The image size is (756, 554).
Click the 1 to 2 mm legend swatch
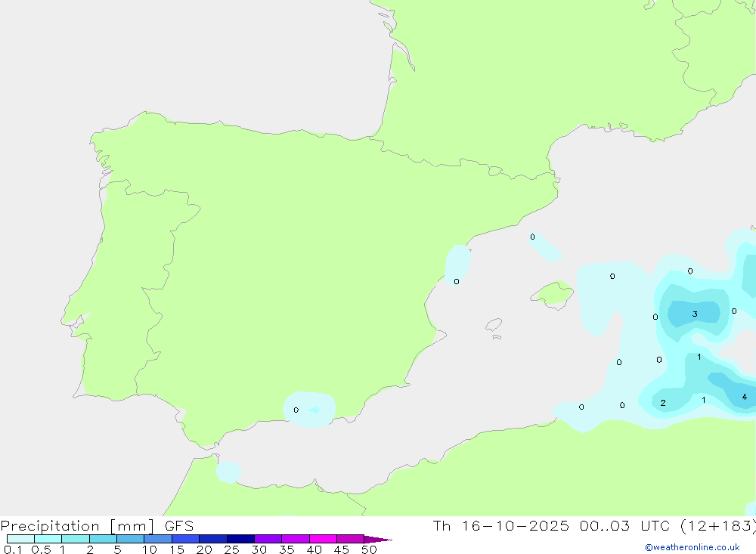(x=75, y=539)
